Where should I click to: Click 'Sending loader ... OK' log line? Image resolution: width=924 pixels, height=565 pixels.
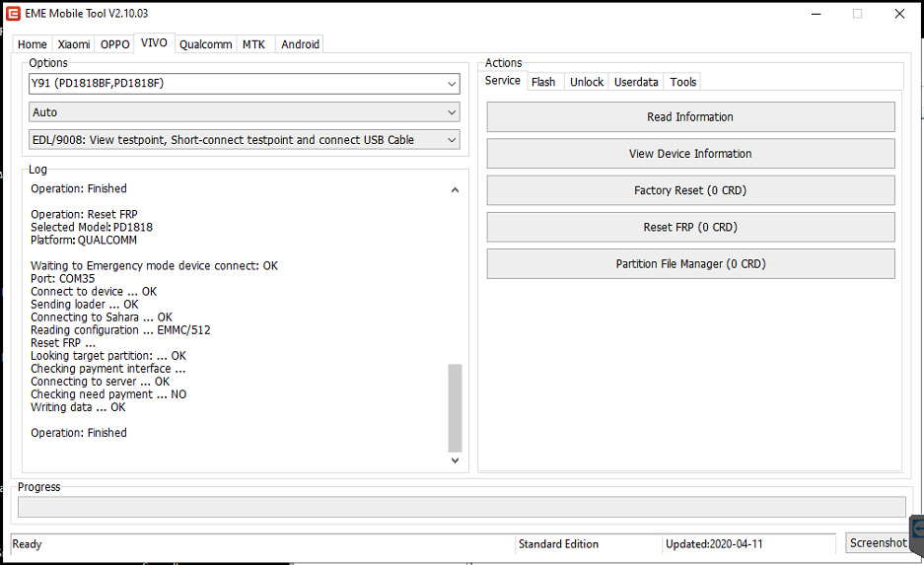click(84, 305)
